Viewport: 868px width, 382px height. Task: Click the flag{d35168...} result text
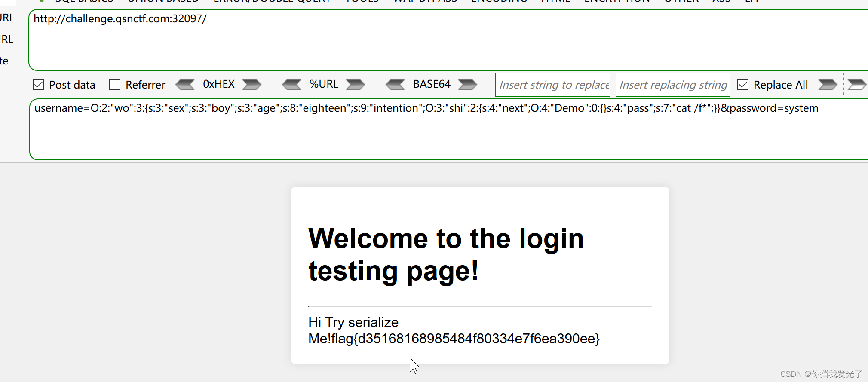[466, 339]
